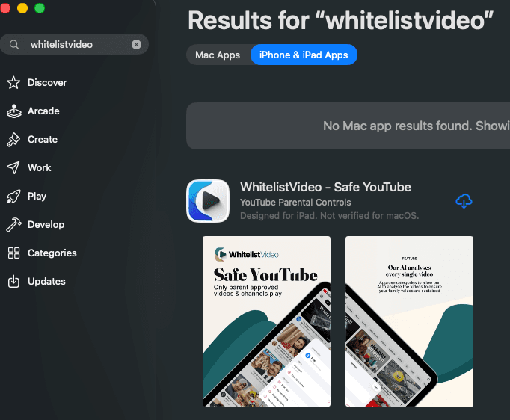The height and width of the screenshot is (420, 510).
Task: Click the Categories grid icon
Action: pos(13,253)
